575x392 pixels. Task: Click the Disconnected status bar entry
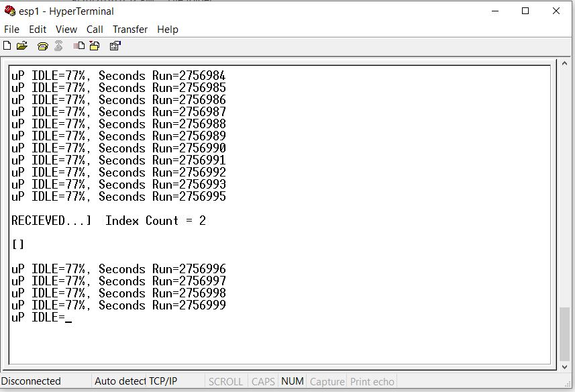31,381
